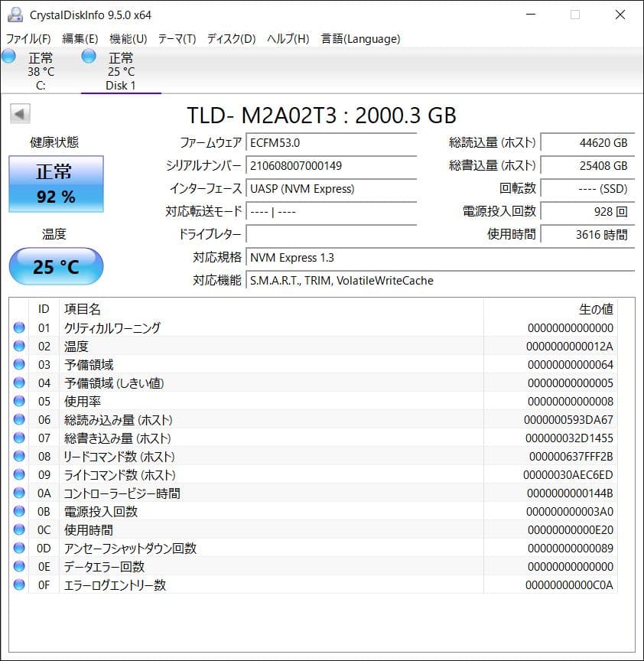The image size is (644, 661).
Task: Click the back navigation arrow
Action: point(19,113)
